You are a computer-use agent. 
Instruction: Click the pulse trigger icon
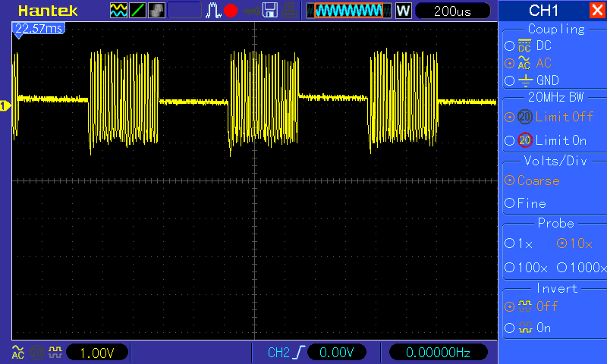click(x=213, y=11)
